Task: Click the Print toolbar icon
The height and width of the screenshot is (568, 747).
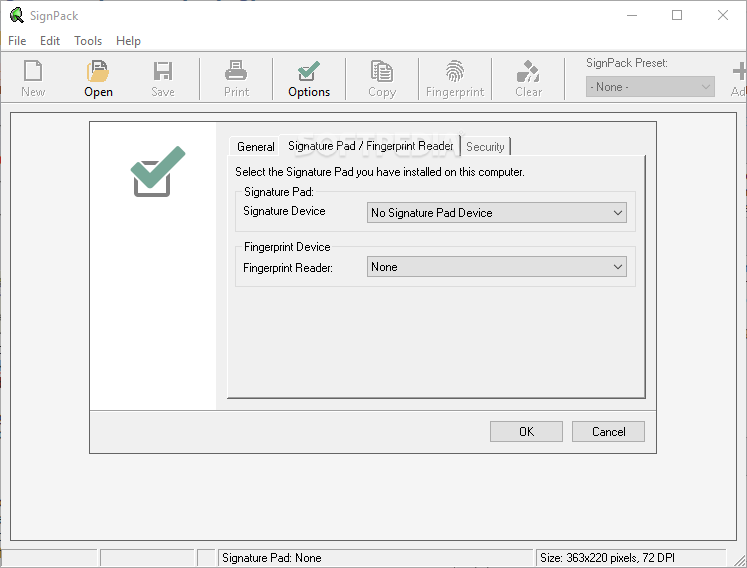Action: point(236,71)
